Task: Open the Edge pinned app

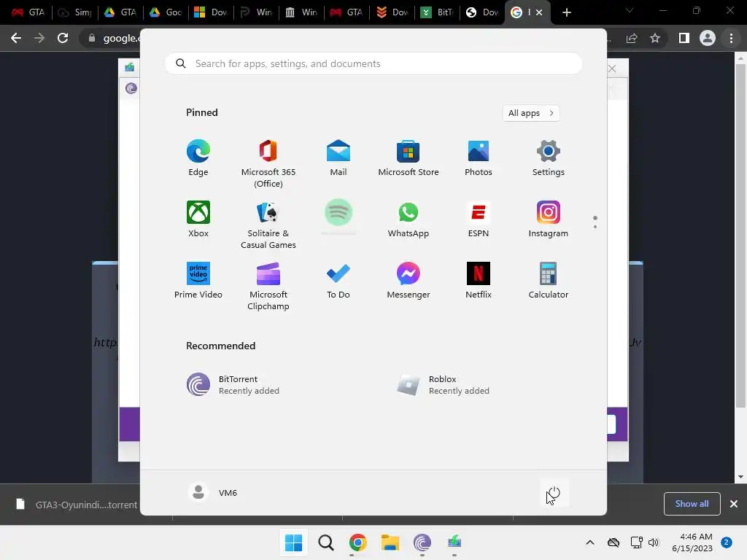Action: [198, 158]
